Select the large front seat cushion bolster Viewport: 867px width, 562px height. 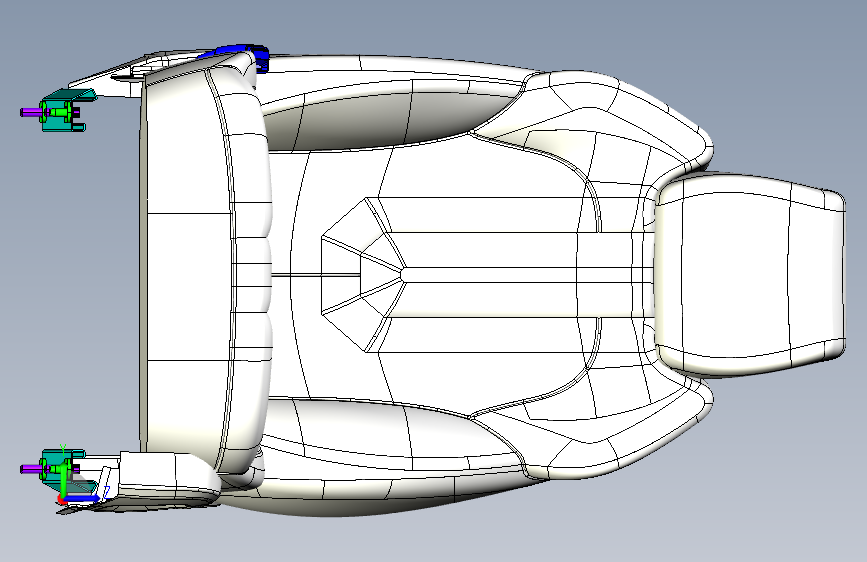click(x=205, y=271)
